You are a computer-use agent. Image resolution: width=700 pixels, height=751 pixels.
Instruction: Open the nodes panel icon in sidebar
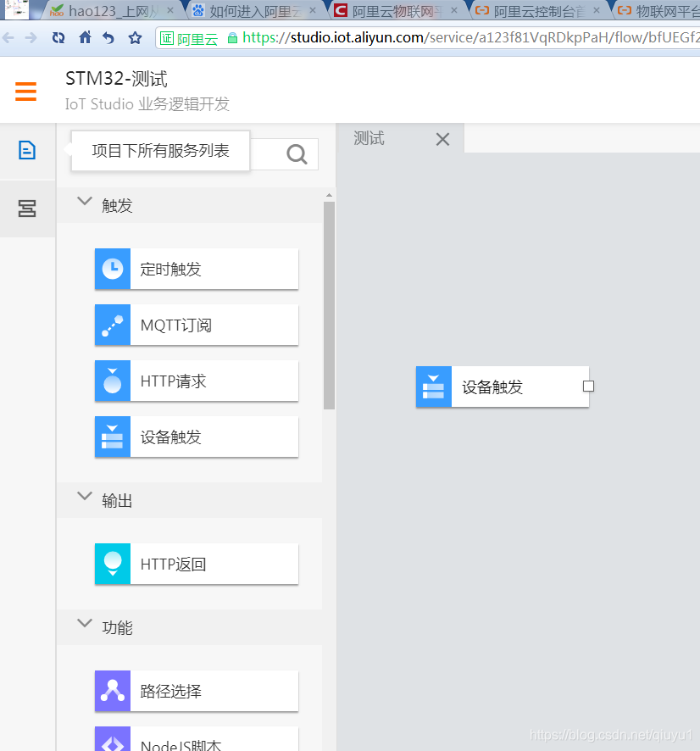point(27,209)
